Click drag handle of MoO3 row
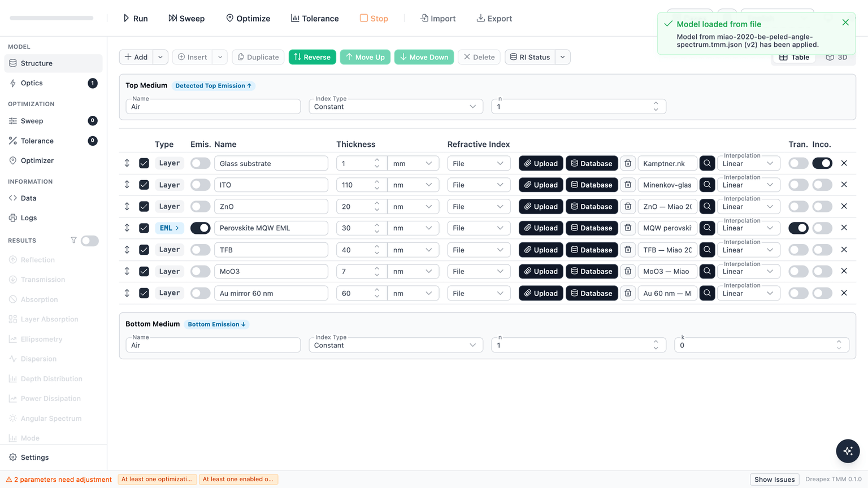This screenshot has width=868, height=488. (x=127, y=271)
